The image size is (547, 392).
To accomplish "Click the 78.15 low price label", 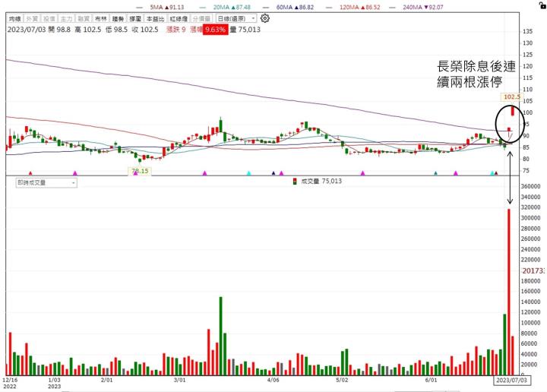I will point(138,171).
